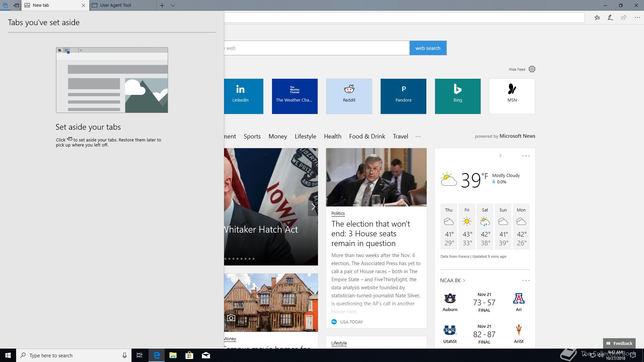Viewport: 644px width, 362px height.
Task: Click the Auburn team logo
Action: pos(450,298)
